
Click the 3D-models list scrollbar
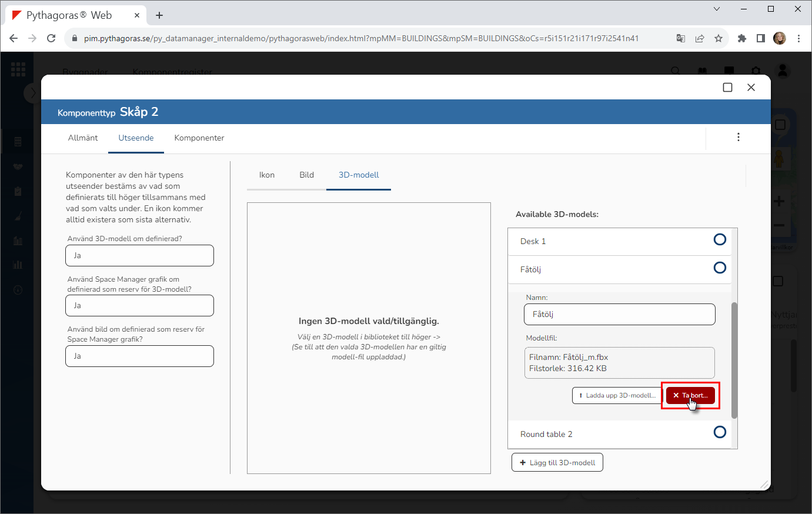(734, 360)
